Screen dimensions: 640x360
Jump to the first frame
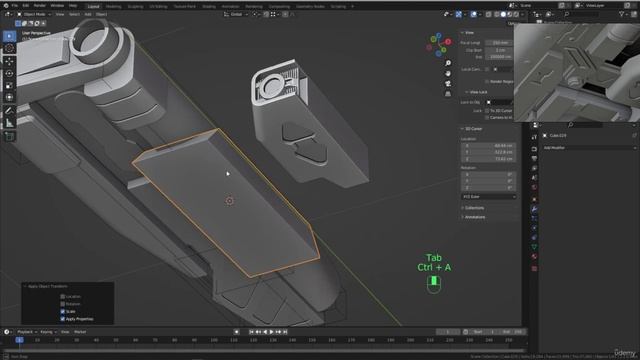[251, 332]
